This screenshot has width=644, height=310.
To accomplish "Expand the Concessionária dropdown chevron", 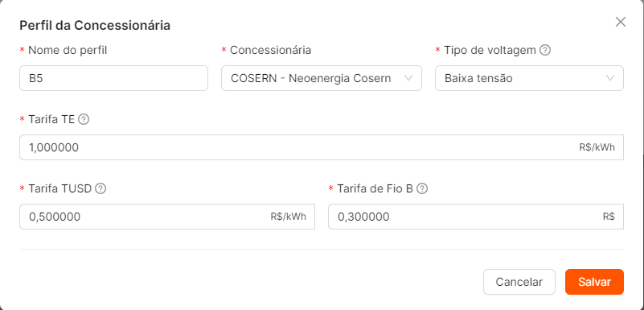I will (x=408, y=78).
